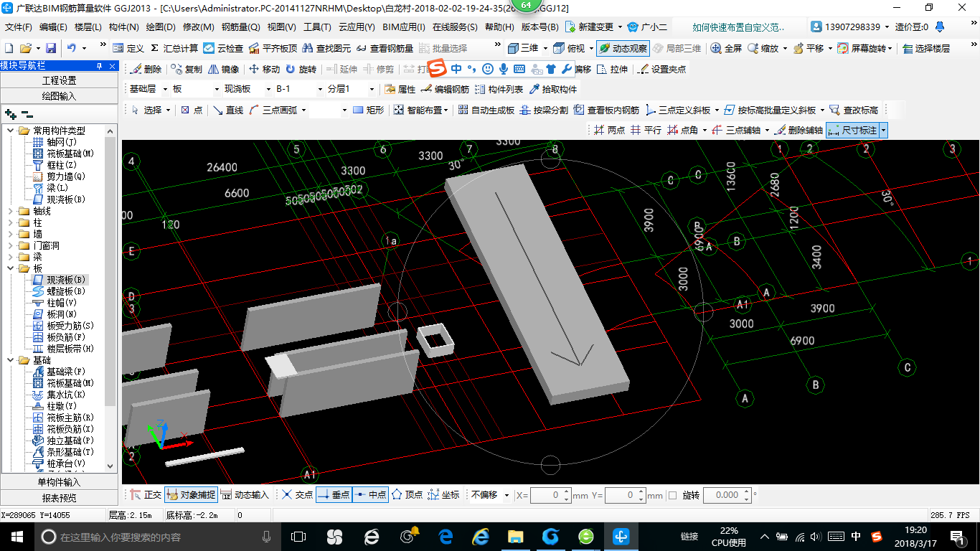This screenshot has height=551, width=980.
Task: Open the 定义 (Define) tool
Action: coord(128,48)
